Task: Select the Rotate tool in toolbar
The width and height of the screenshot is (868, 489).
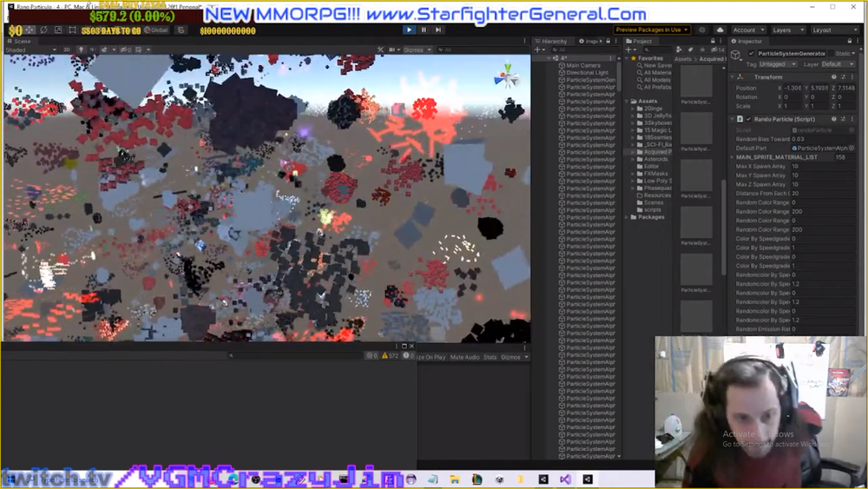Action: [x=43, y=30]
